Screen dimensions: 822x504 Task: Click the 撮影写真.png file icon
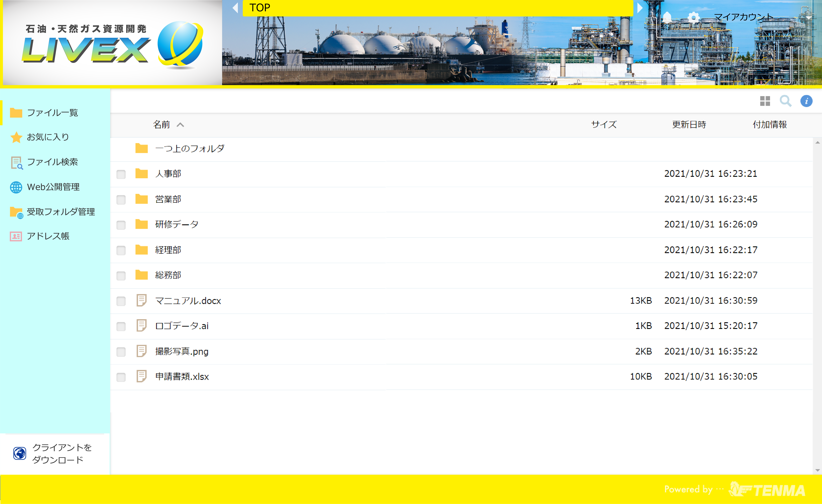click(141, 351)
